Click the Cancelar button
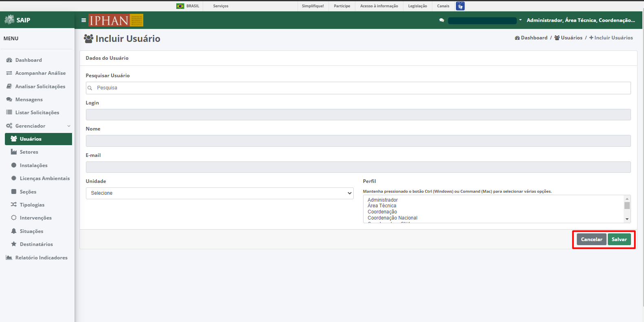Image resolution: width=644 pixels, height=322 pixels. pyautogui.click(x=591, y=239)
